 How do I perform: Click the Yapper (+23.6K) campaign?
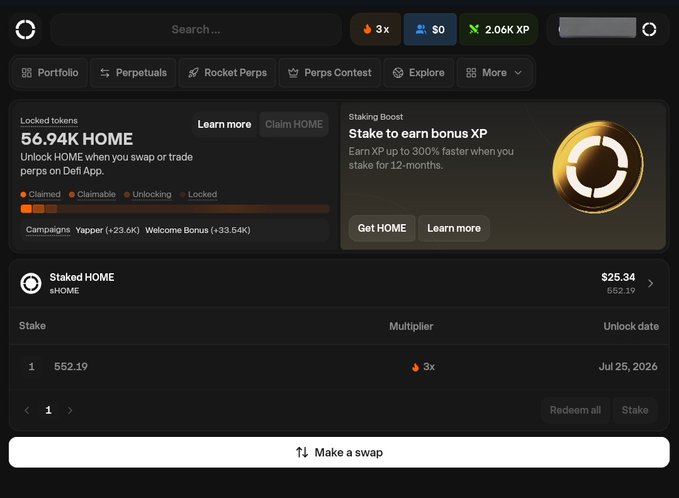[107, 230]
